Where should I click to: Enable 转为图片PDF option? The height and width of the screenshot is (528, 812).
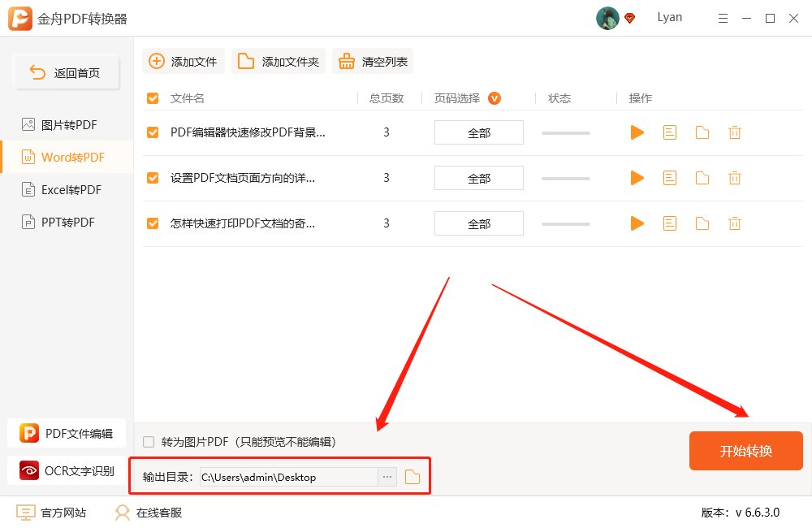(x=147, y=439)
